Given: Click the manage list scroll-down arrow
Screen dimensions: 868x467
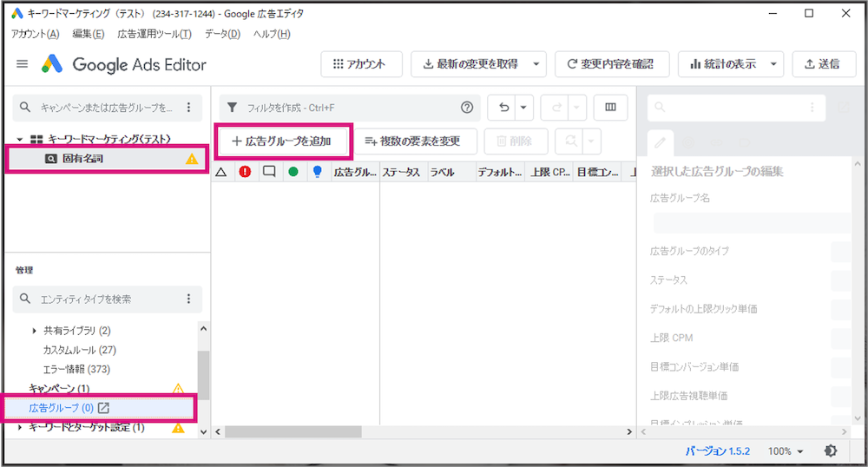Looking at the screenshot, I should click(x=203, y=432).
